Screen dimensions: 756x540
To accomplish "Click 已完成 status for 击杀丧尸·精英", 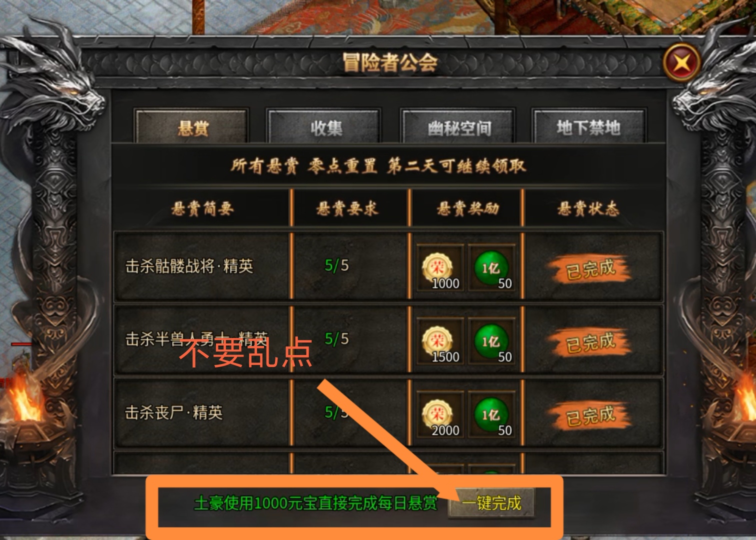I will point(590,416).
